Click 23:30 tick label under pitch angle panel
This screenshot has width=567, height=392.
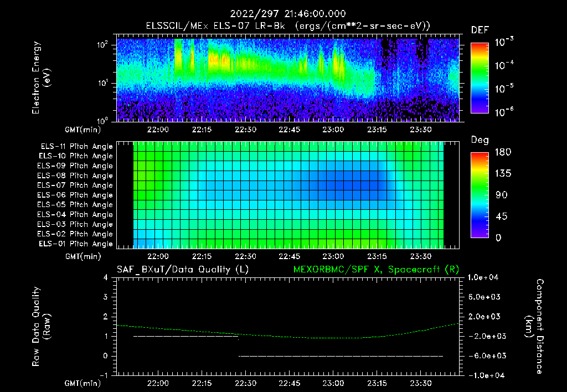pyautogui.click(x=421, y=256)
